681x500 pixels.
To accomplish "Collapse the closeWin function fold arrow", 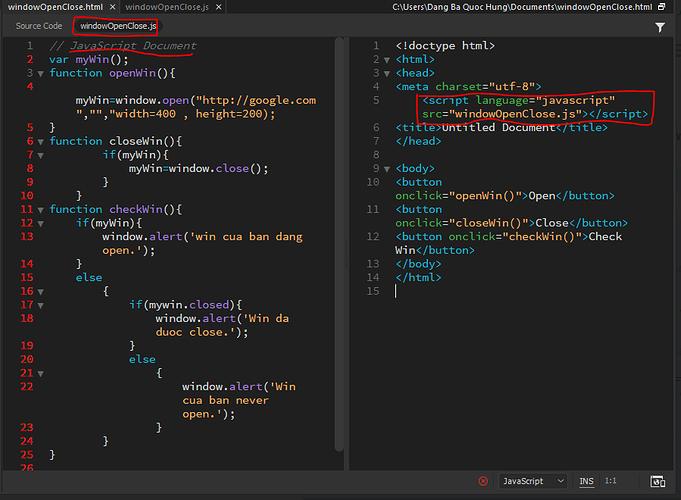I will coord(40,142).
